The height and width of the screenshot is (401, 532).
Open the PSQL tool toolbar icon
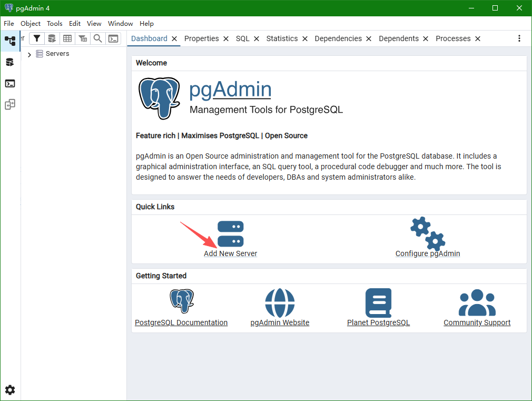(x=113, y=38)
